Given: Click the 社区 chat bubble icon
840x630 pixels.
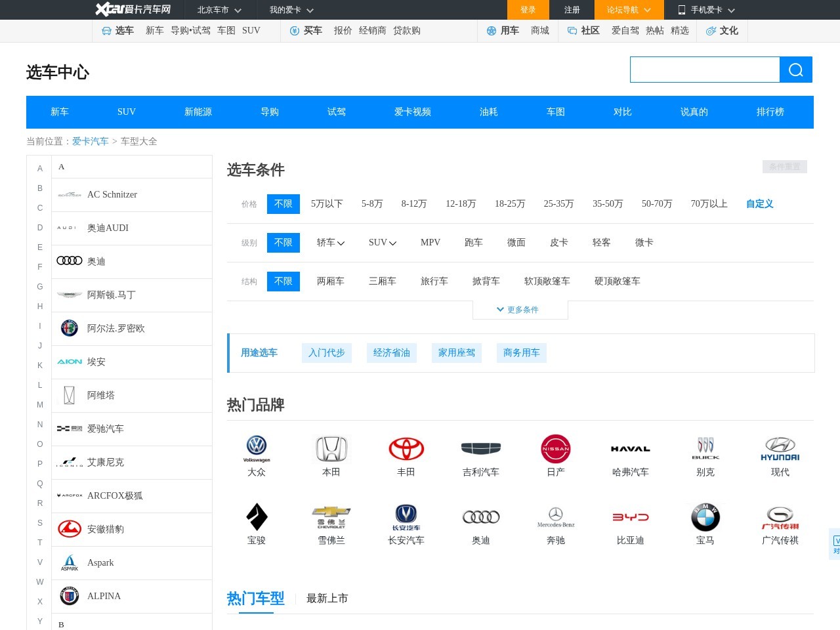Looking at the screenshot, I should point(572,30).
